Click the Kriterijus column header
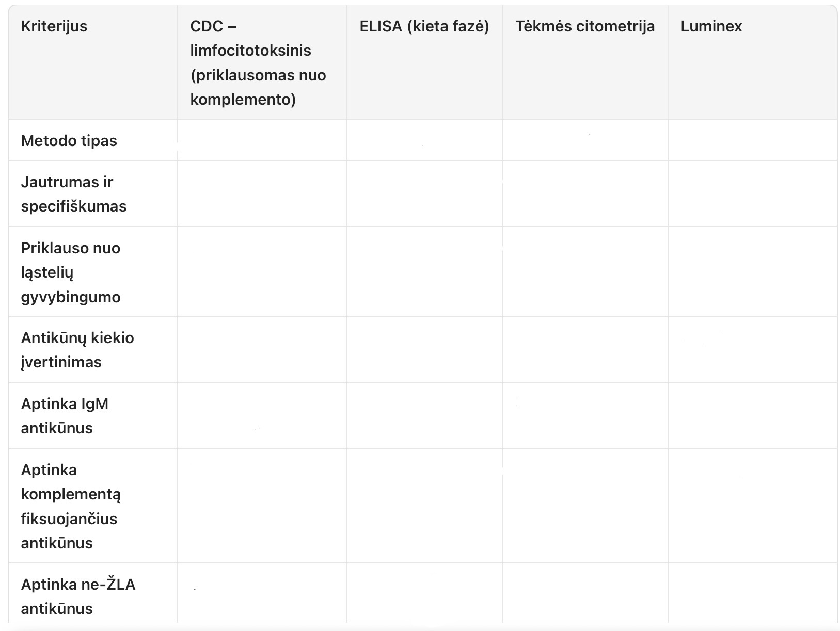Screen dimensions: 840x631 click(x=54, y=26)
